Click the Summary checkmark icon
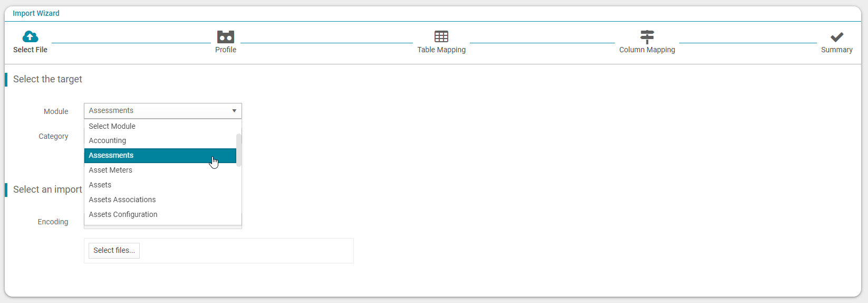Viewport: 868px width, 303px height. point(837,37)
